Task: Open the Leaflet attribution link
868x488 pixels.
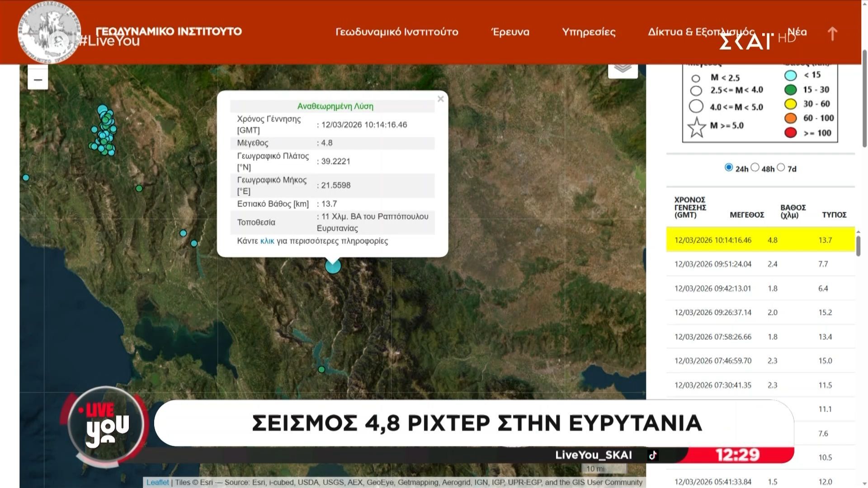Action: tap(157, 482)
